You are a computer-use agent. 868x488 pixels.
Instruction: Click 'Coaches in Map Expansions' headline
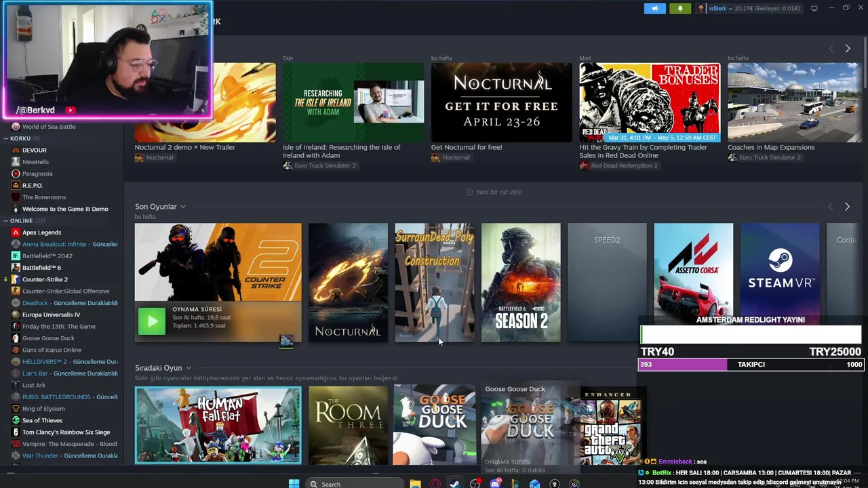[771, 147]
